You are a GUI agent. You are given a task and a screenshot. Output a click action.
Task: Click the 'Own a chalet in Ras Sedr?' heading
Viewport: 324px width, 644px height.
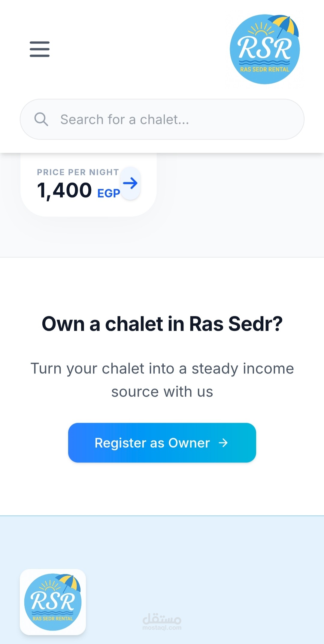click(162, 324)
